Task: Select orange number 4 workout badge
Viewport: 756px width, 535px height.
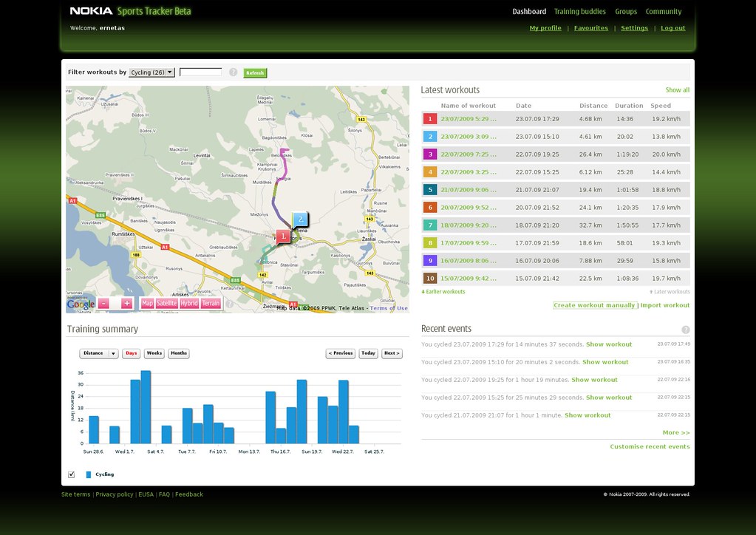Action: coord(430,172)
